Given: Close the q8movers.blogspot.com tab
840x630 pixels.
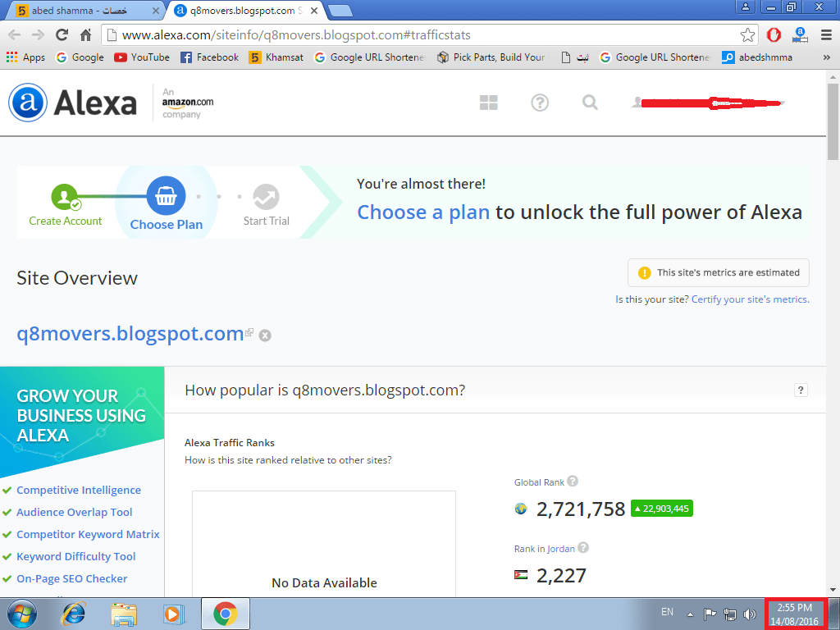Looking at the screenshot, I should point(314,10).
